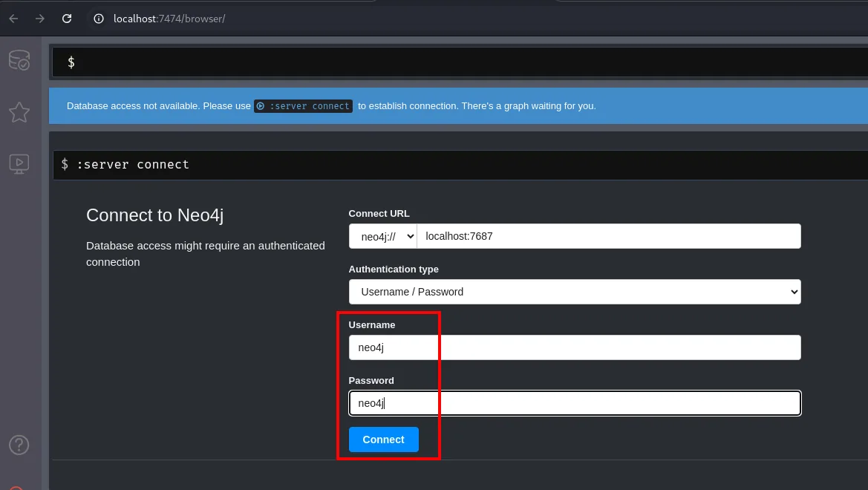Open the Help question mark sidebar icon
Image resolution: width=868 pixels, height=490 pixels.
(x=19, y=445)
